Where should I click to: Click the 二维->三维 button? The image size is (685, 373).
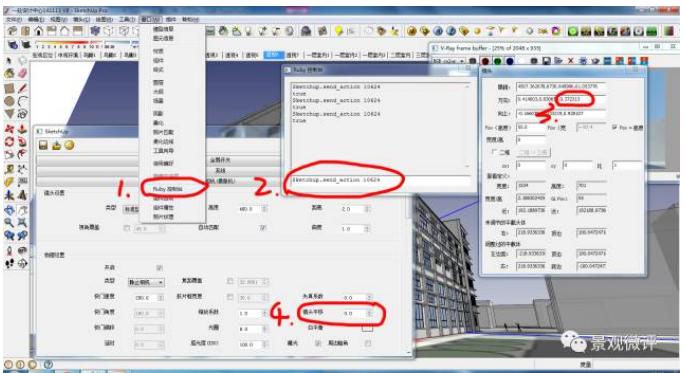(533, 152)
